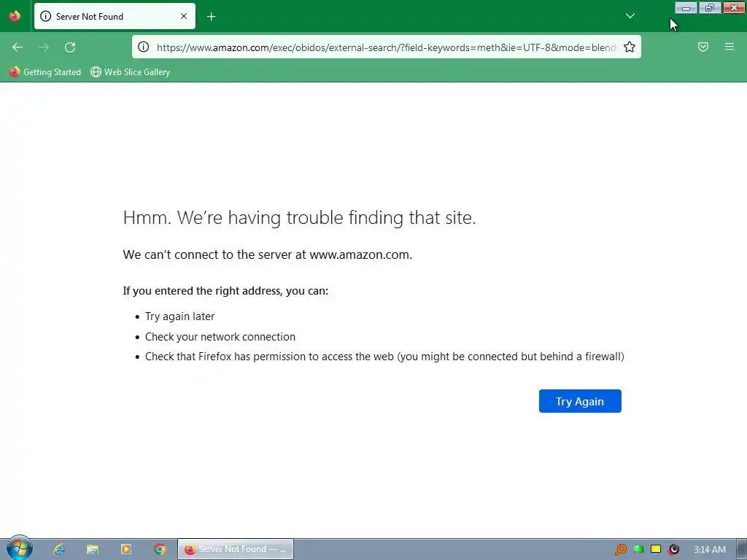Close the Firefox window

click(x=734, y=7)
